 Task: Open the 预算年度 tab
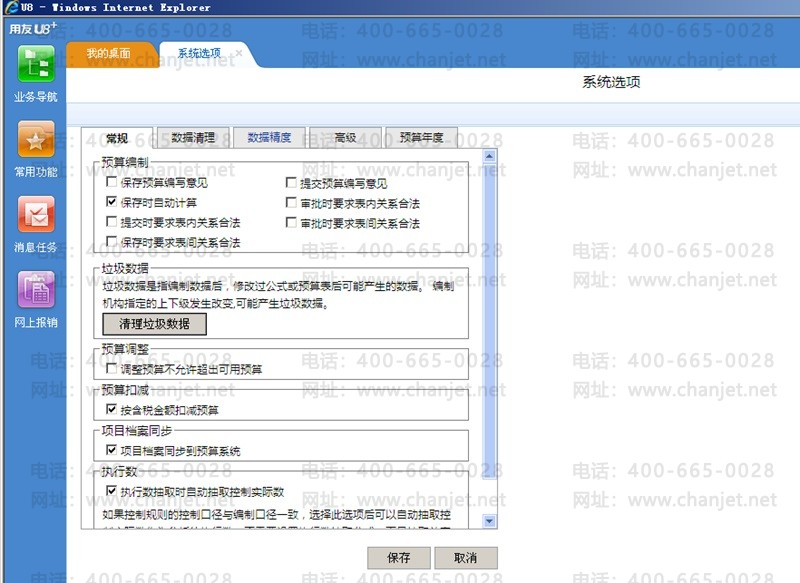(x=421, y=138)
